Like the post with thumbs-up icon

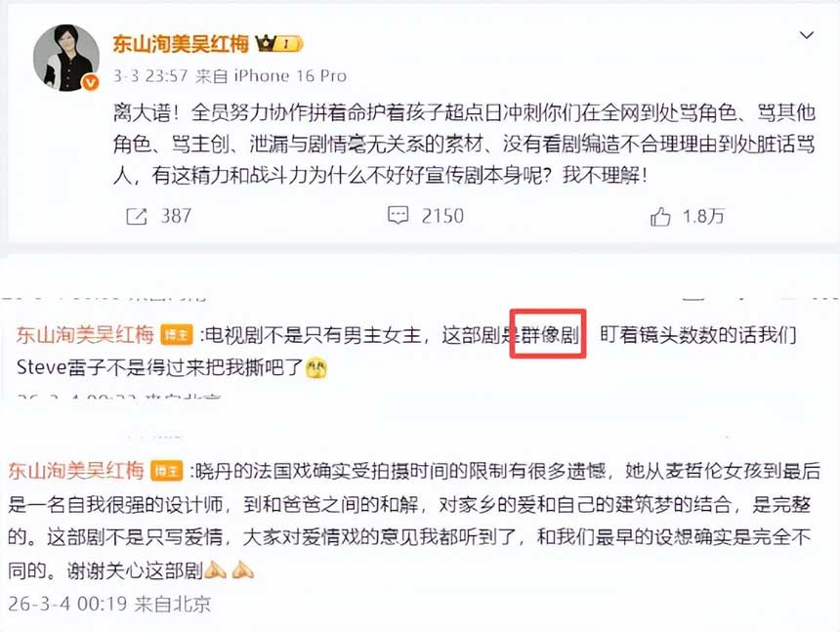point(660,217)
